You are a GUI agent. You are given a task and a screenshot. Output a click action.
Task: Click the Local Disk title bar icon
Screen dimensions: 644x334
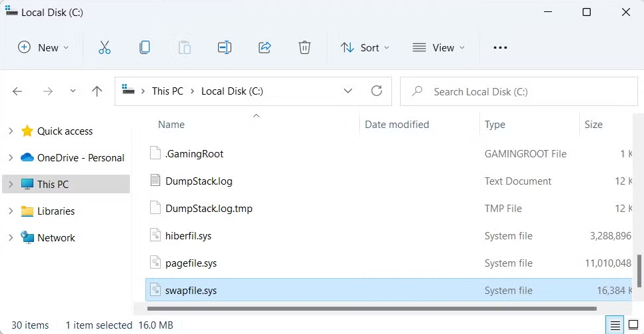pyautogui.click(x=11, y=11)
